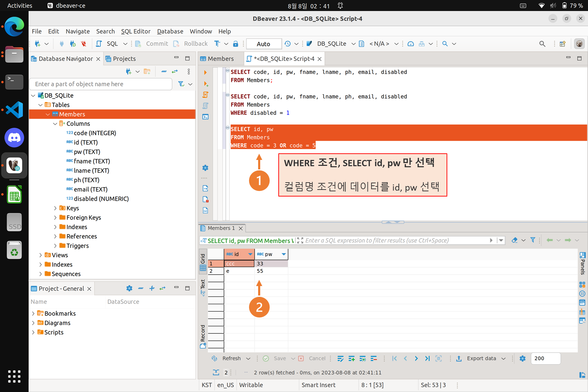
Task: Toggle Record view in results panel
Action: click(203, 336)
